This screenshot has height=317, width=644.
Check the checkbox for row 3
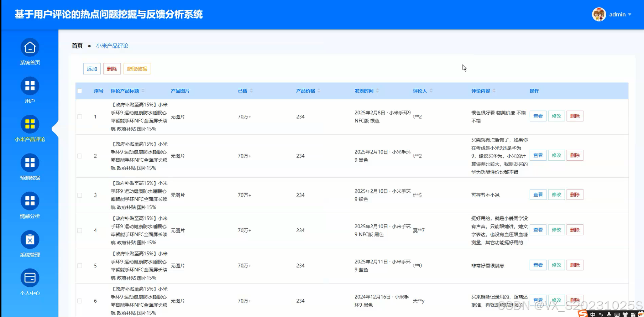80,195
